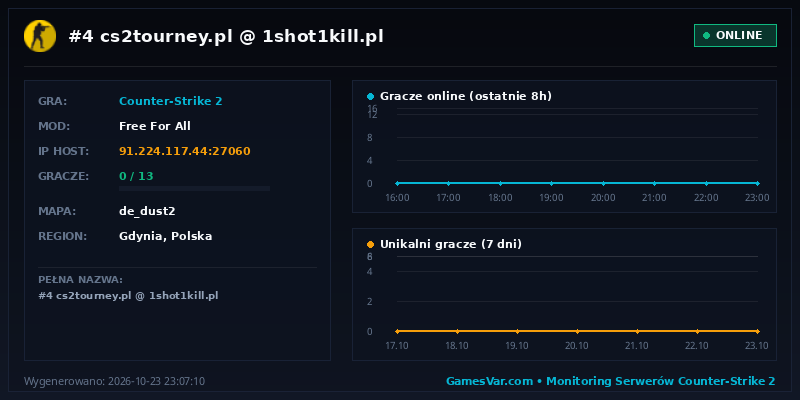Image resolution: width=800 pixels, height=400 pixels.
Task: Click the 18.10 data point on unique chart
Action: pyautogui.click(x=457, y=331)
